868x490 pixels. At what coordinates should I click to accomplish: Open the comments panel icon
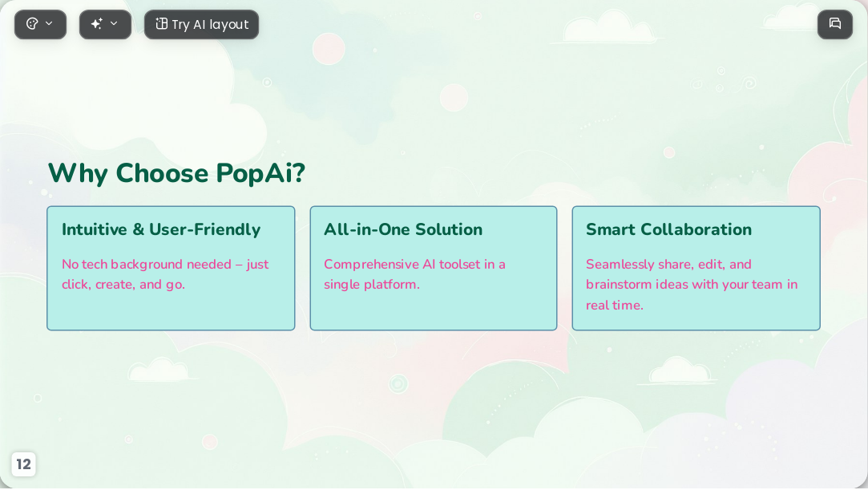coord(835,24)
